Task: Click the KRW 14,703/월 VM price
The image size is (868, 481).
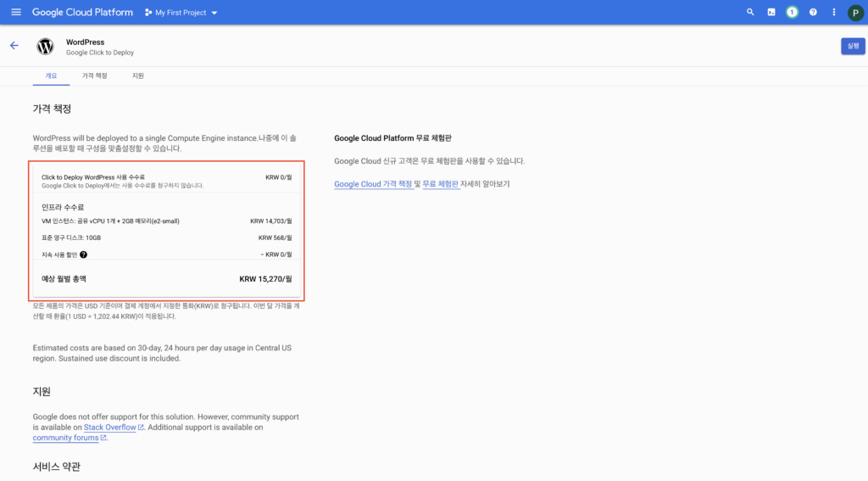Action: (x=270, y=221)
